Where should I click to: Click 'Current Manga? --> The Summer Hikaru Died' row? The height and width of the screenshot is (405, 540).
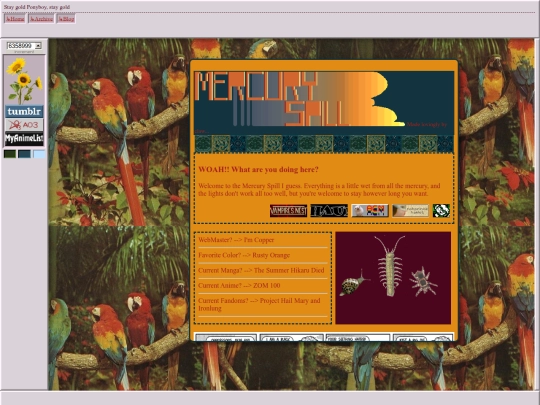tap(262, 270)
